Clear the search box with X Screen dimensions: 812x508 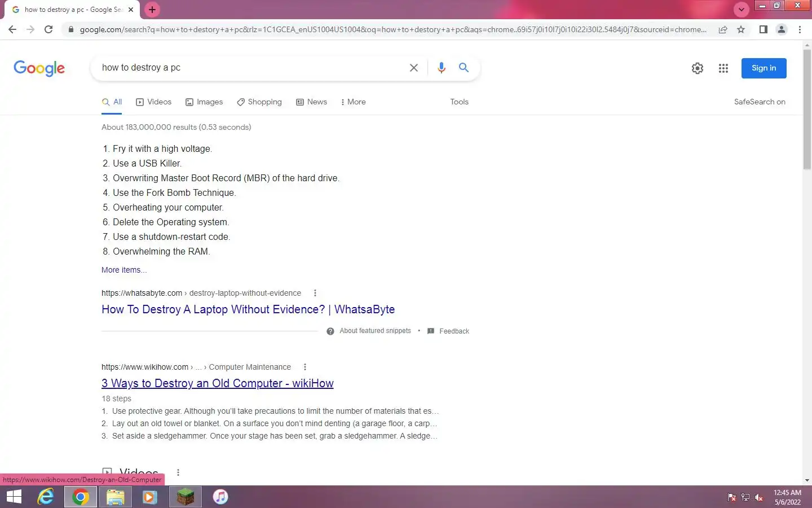413,68
